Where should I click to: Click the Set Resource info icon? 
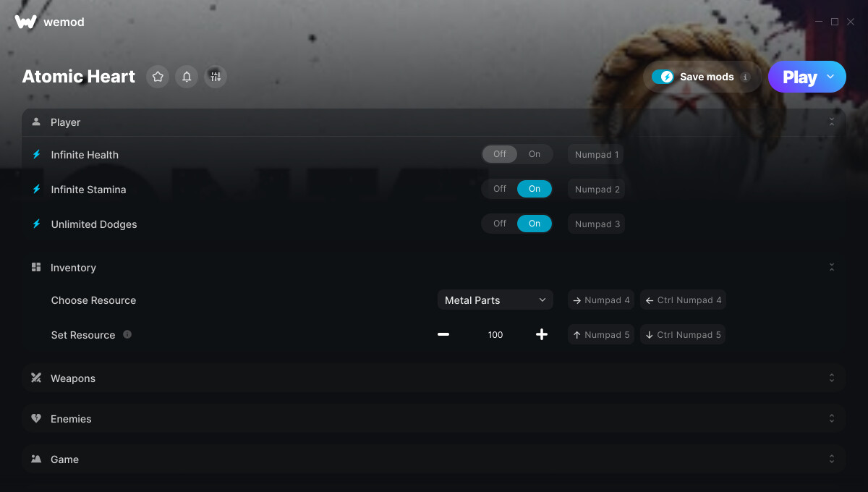127,334
